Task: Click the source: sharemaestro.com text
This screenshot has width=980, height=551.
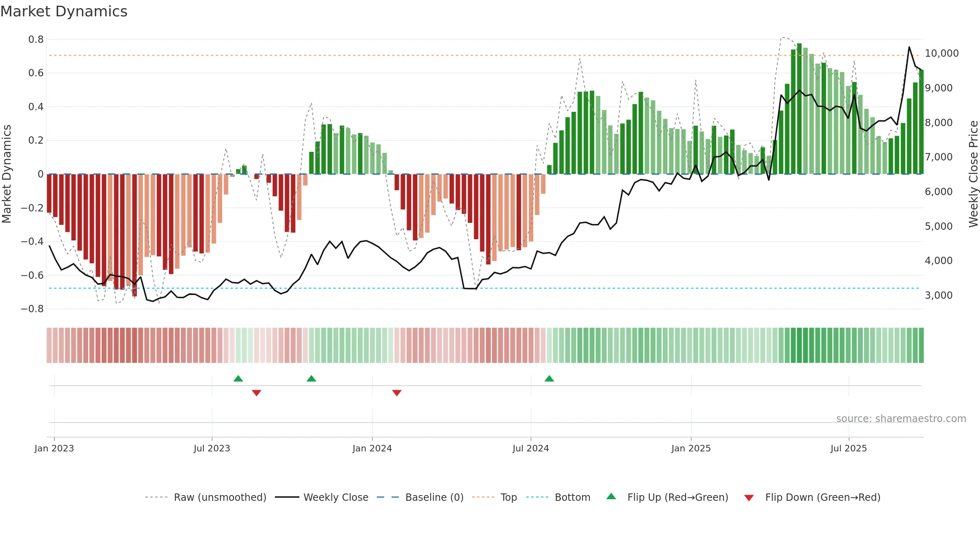Action: [901, 418]
